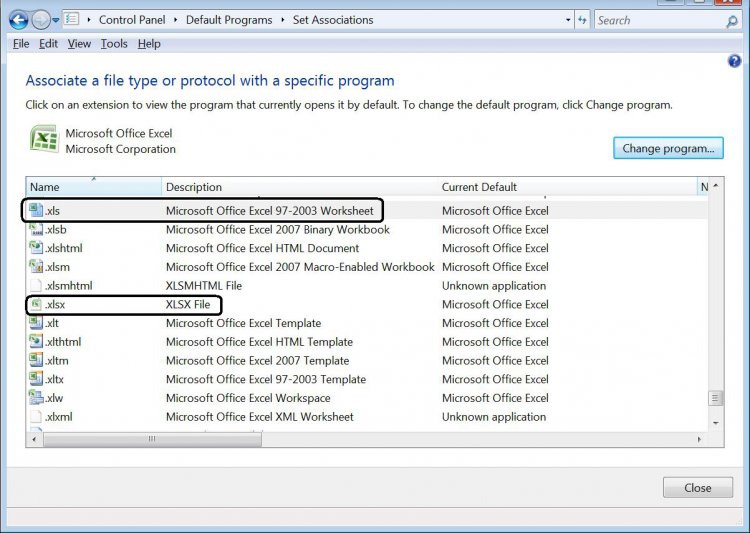Image resolution: width=750 pixels, height=533 pixels.
Task: Select the .xltm file icon
Action: (36, 360)
